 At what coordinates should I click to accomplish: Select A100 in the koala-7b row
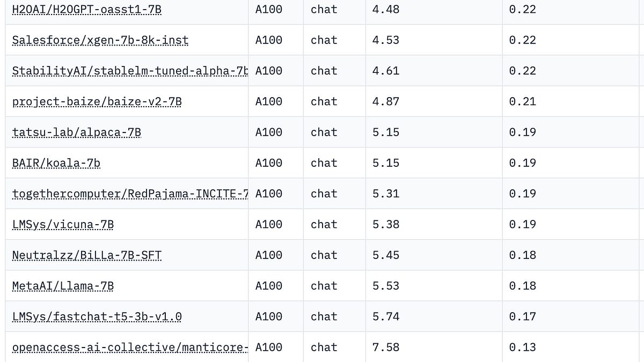(269, 163)
